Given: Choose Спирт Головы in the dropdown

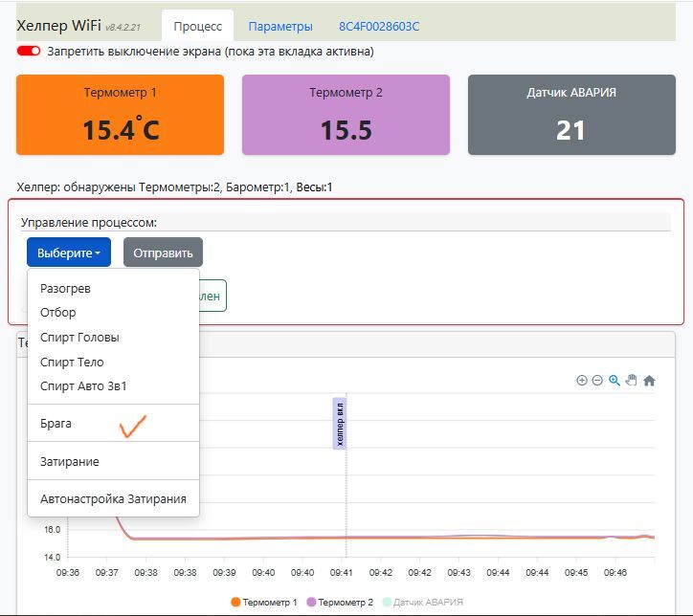Looking at the screenshot, I should pyautogui.click(x=113, y=338).
